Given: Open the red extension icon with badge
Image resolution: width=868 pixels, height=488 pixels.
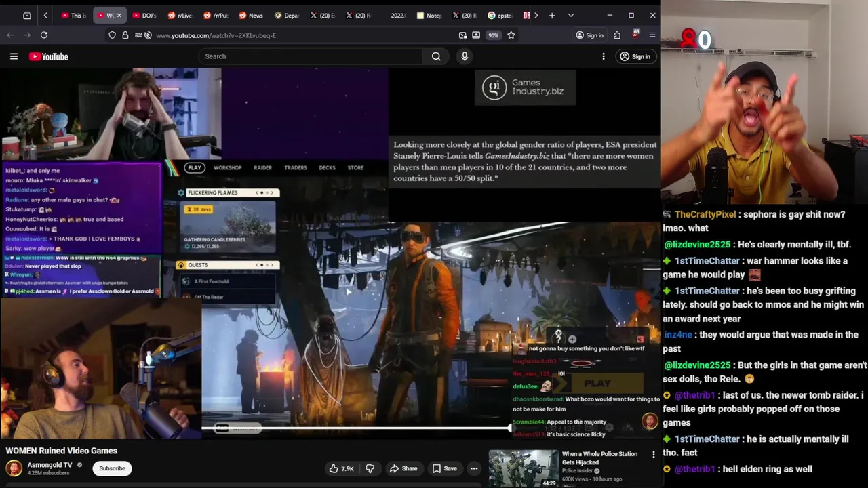Looking at the screenshot, I should pos(635,34).
